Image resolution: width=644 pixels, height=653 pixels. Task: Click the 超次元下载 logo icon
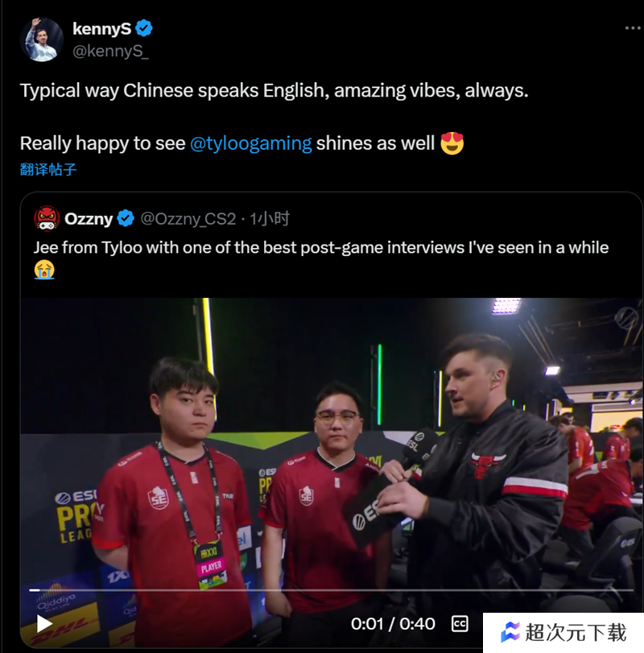click(510, 632)
